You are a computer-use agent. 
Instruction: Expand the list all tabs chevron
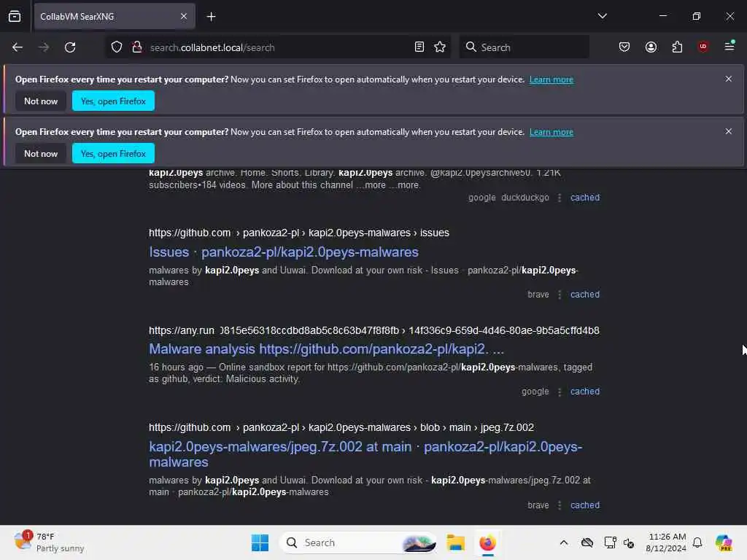click(602, 16)
